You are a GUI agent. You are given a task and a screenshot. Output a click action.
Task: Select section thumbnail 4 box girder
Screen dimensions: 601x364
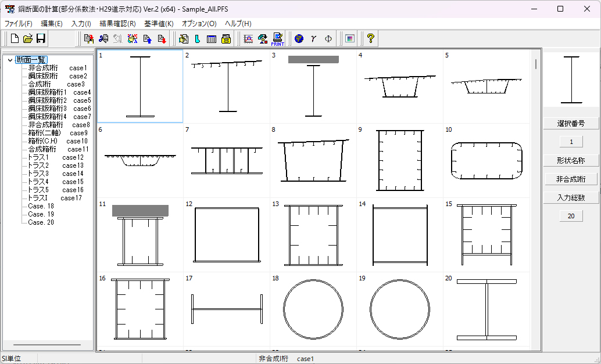400,86
